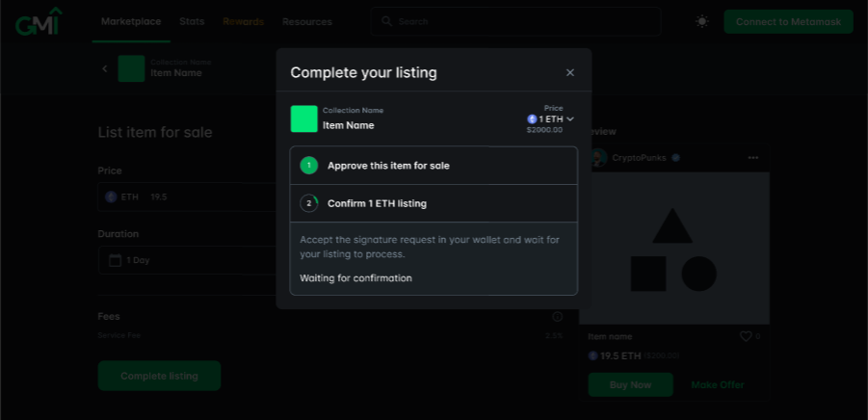Click the Ethereum icon beside 1 ETH
Image resolution: width=868 pixels, height=420 pixels.
(532, 119)
